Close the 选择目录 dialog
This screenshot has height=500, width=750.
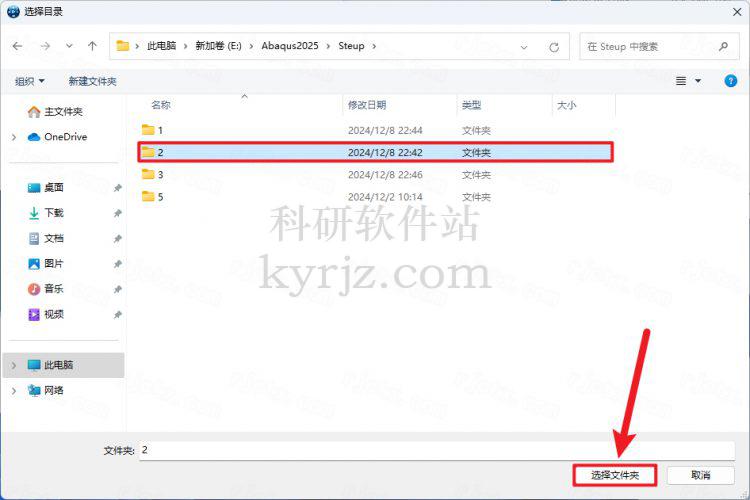[737, 11]
